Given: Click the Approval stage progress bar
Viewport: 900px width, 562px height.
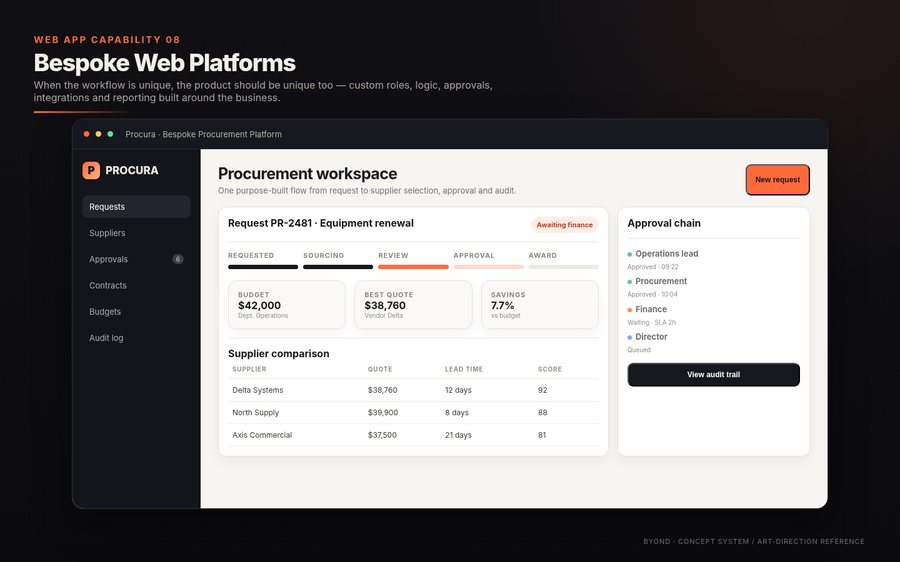Looking at the screenshot, I should pyautogui.click(x=488, y=267).
